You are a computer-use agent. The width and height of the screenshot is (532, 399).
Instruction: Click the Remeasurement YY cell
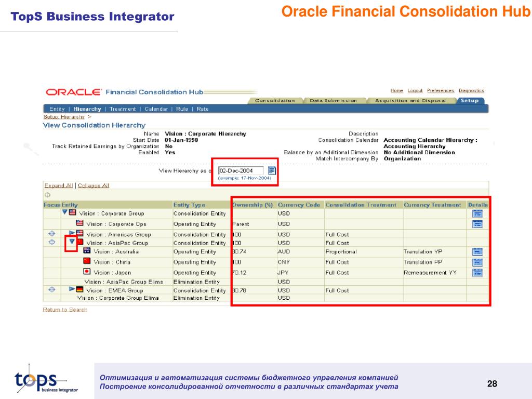(x=430, y=273)
